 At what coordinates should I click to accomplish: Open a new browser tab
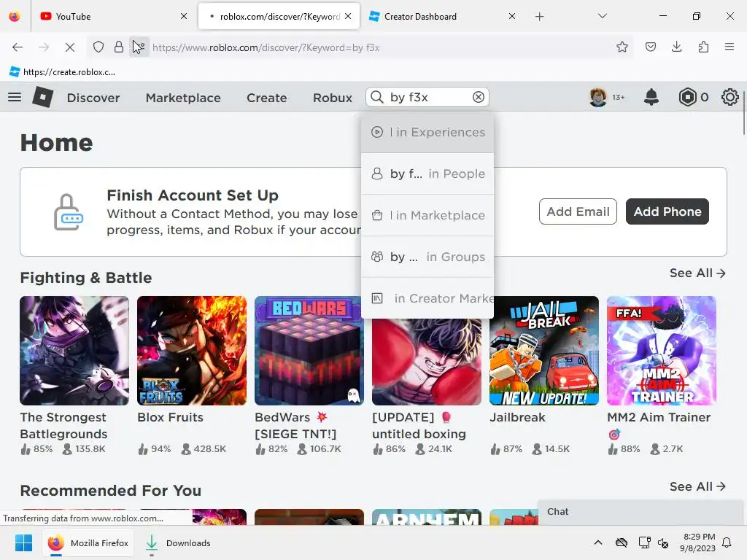pos(539,17)
